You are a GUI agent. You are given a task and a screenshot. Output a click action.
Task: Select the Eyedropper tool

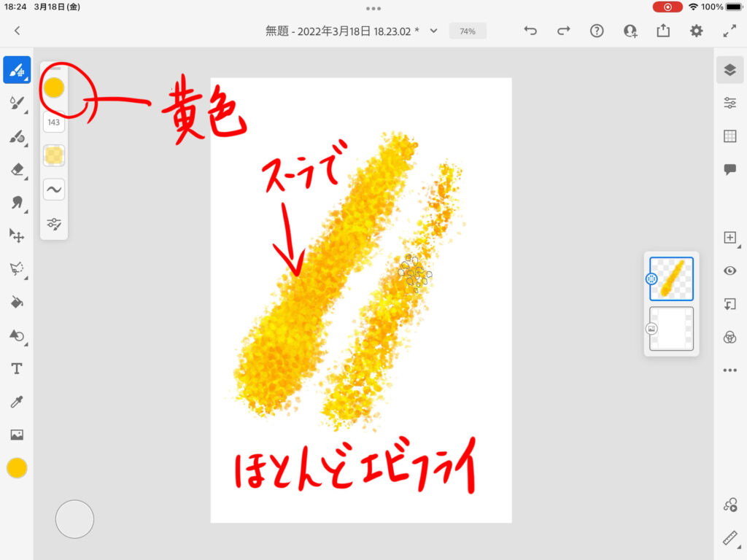17,402
